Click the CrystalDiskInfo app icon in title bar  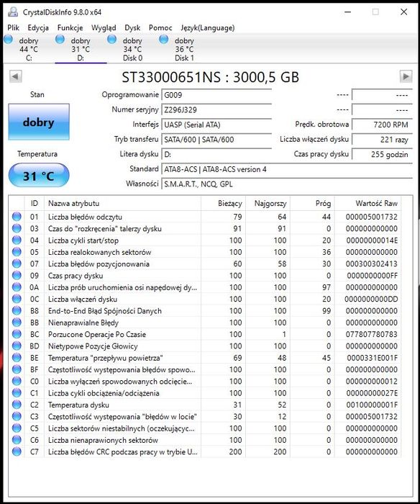tap(13, 12)
